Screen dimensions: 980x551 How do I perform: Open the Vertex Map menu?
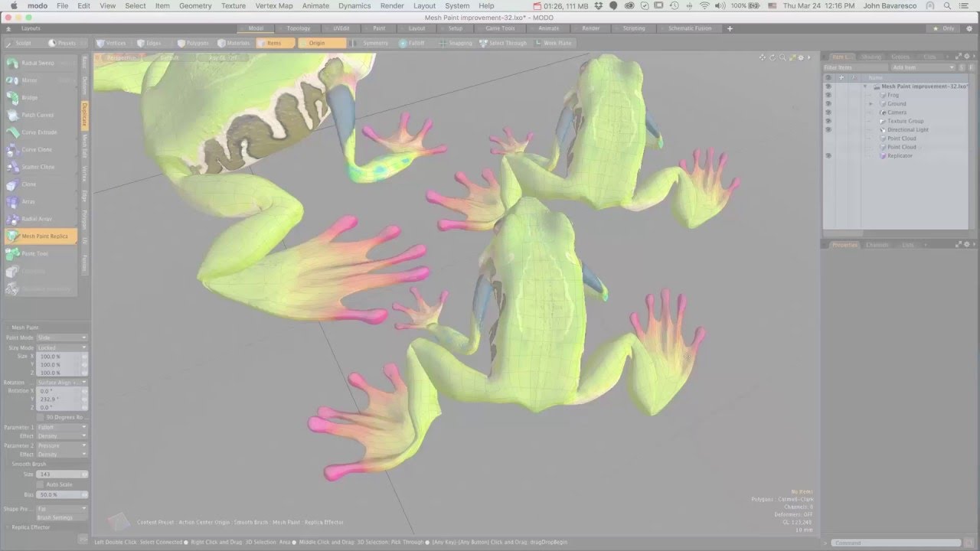click(x=274, y=5)
